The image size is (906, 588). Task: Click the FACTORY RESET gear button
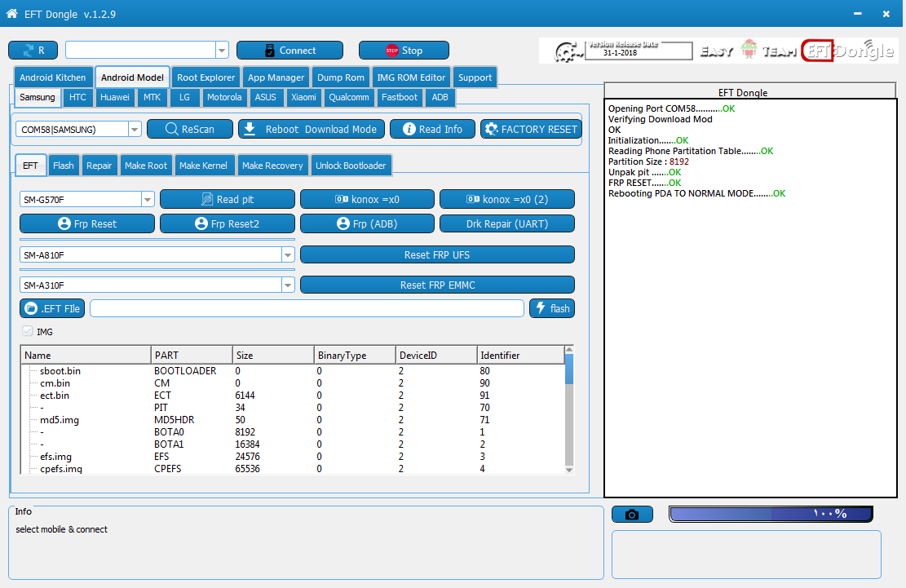click(531, 129)
